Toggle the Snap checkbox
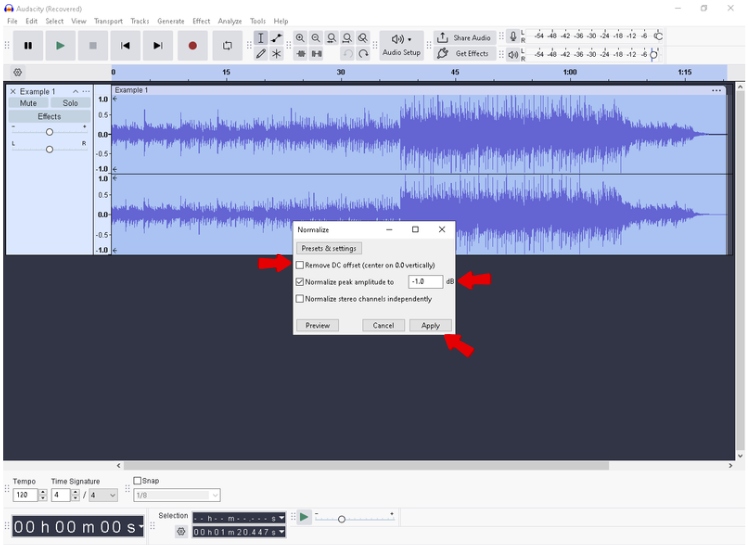The width and height of the screenshot is (748, 545). pyautogui.click(x=138, y=481)
